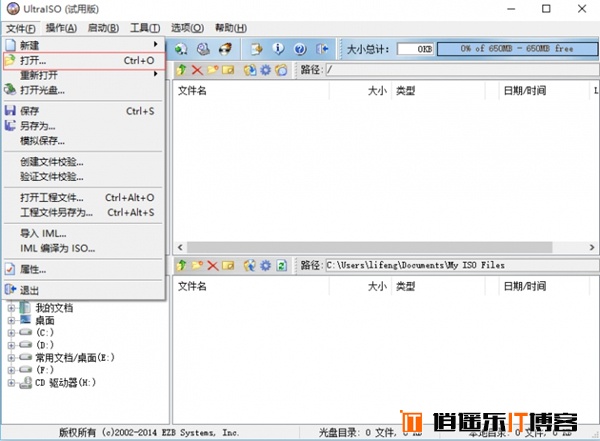Choose 模拟保存... menu entry
600x441 pixels.
coord(84,140)
